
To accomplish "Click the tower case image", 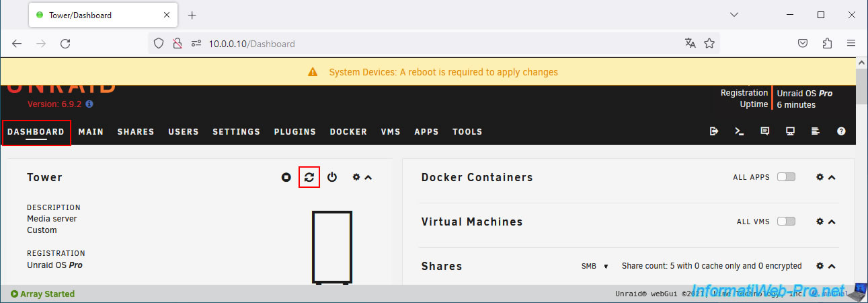I will [331, 248].
